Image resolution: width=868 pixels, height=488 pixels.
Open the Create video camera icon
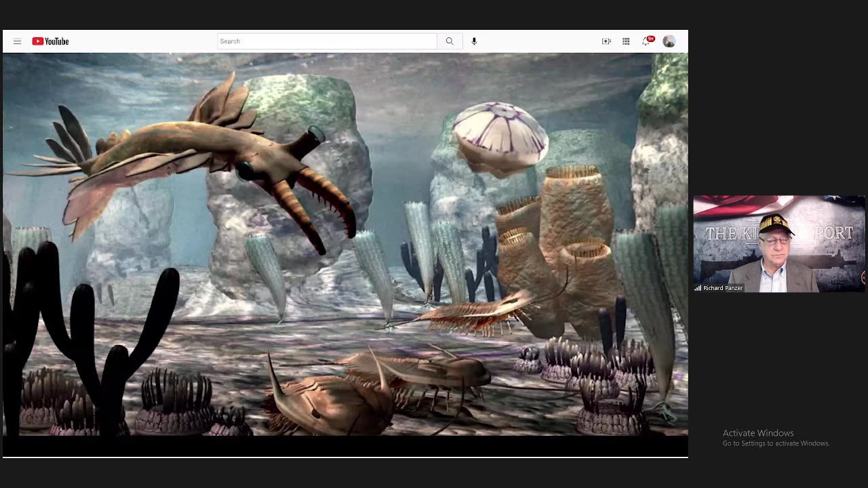tap(606, 41)
